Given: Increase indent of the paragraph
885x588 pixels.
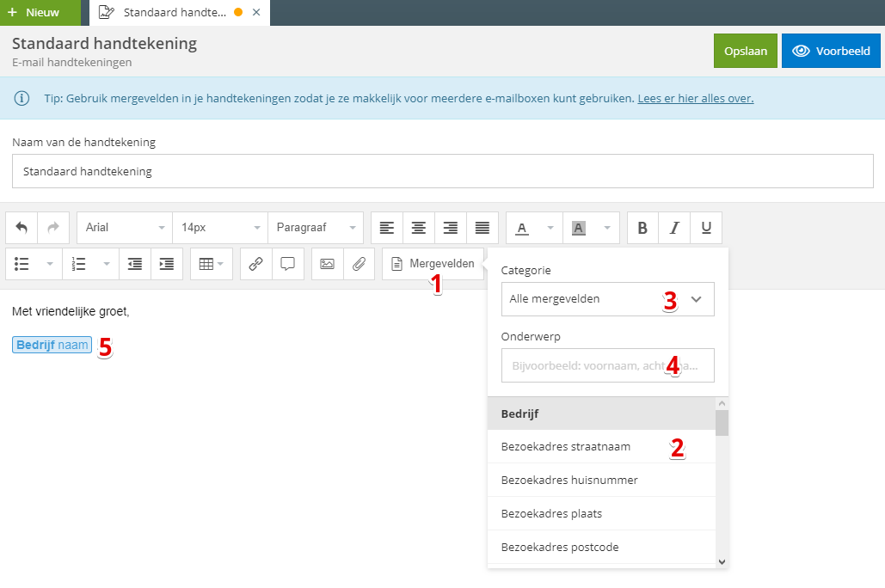Looking at the screenshot, I should [167, 264].
